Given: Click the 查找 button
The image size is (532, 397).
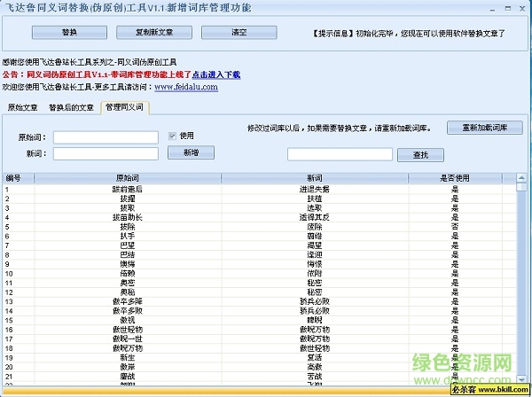Looking at the screenshot, I should 420,155.
